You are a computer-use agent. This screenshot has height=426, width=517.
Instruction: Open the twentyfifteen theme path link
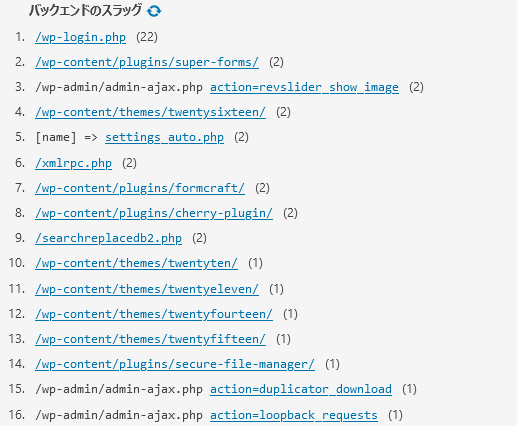click(x=150, y=339)
